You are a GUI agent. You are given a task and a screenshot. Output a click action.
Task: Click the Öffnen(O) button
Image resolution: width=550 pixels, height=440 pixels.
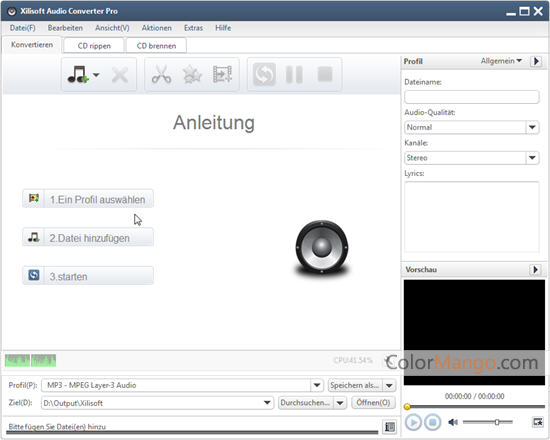click(x=373, y=403)
